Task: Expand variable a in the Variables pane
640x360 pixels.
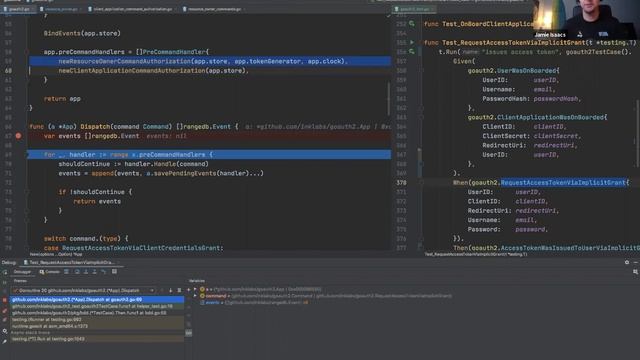Action: 195,289
